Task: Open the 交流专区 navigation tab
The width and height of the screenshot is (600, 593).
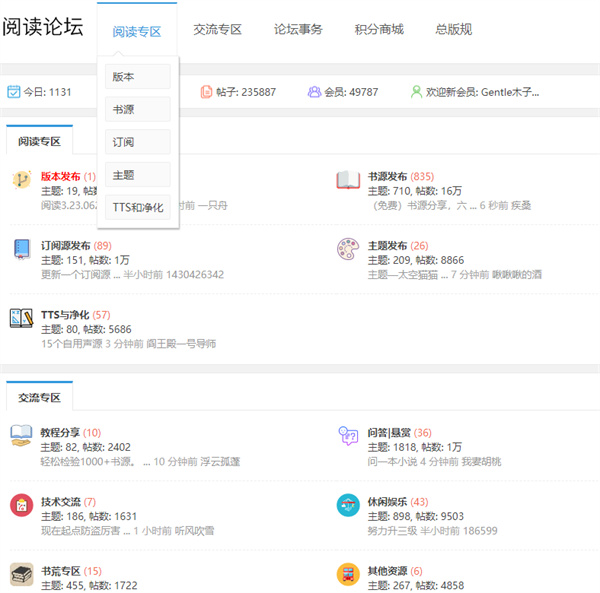Action: (x=217, y=30)
